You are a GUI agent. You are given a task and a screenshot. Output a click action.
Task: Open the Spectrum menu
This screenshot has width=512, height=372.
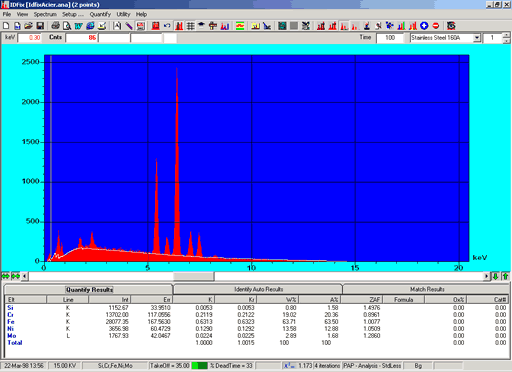[45, 14]
